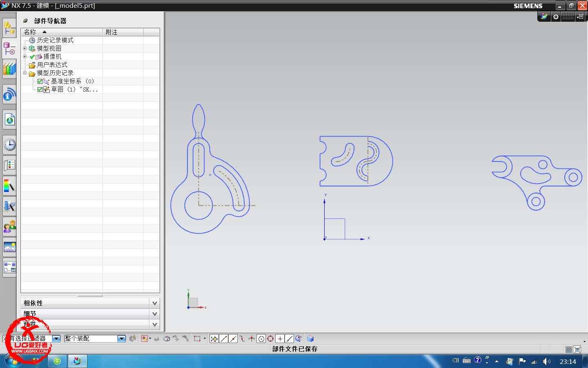588x368 pixels.
Task: Open the 整个装配 scope dropdown
Action: click(x=121, y=339)
